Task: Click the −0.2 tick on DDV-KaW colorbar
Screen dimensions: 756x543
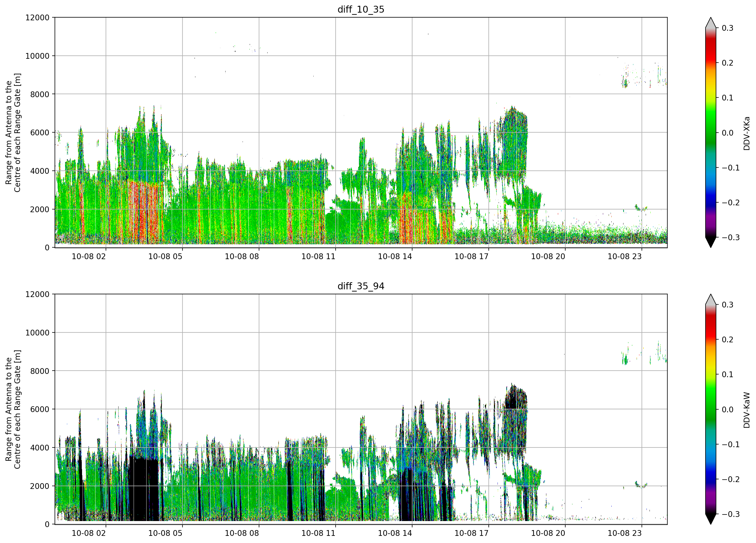Action: (x=731, y=479)
